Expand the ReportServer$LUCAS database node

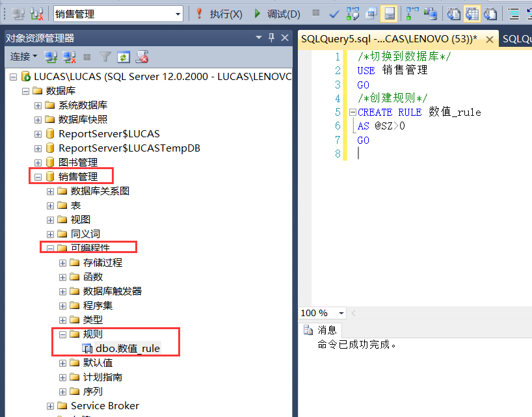(x=38, y=135)
